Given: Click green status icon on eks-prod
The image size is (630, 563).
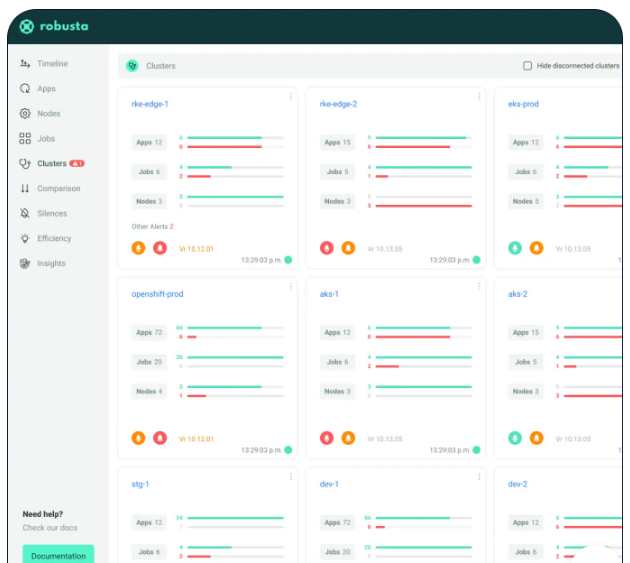Looking at the screenshot, I should point(515,248).
